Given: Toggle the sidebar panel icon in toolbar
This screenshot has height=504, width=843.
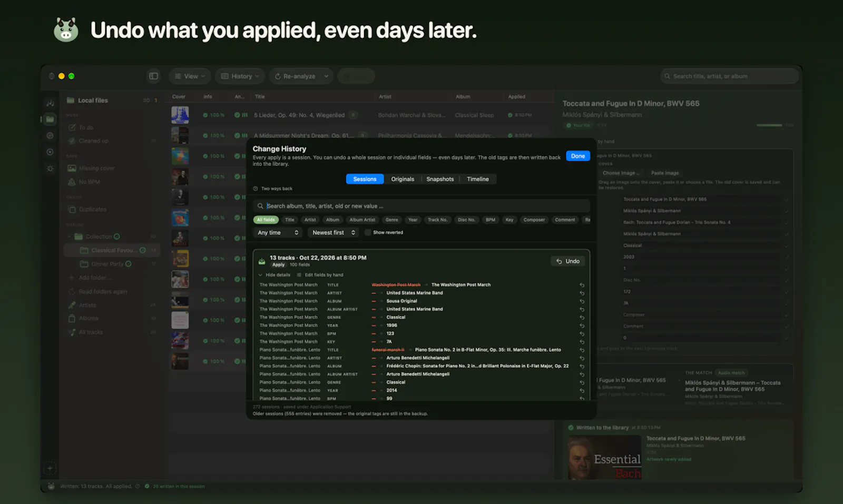Looking at the screenshot, I should (x=153, y=76).
